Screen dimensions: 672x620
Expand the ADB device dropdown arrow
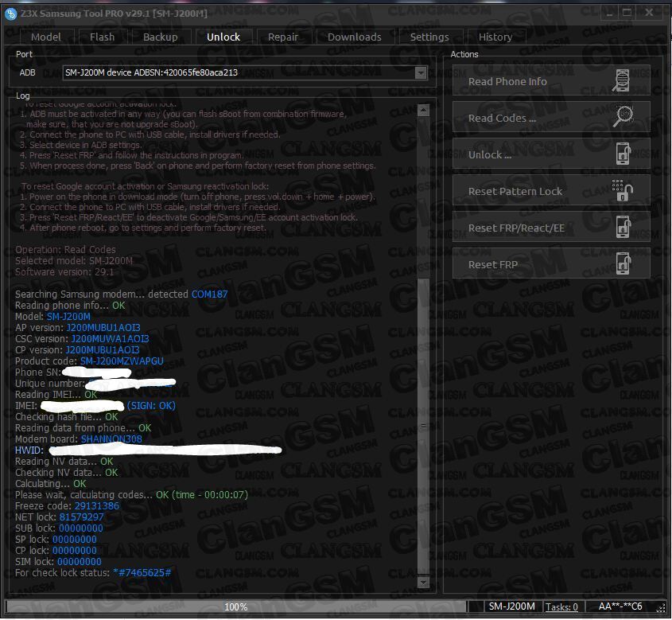[421, 73]
